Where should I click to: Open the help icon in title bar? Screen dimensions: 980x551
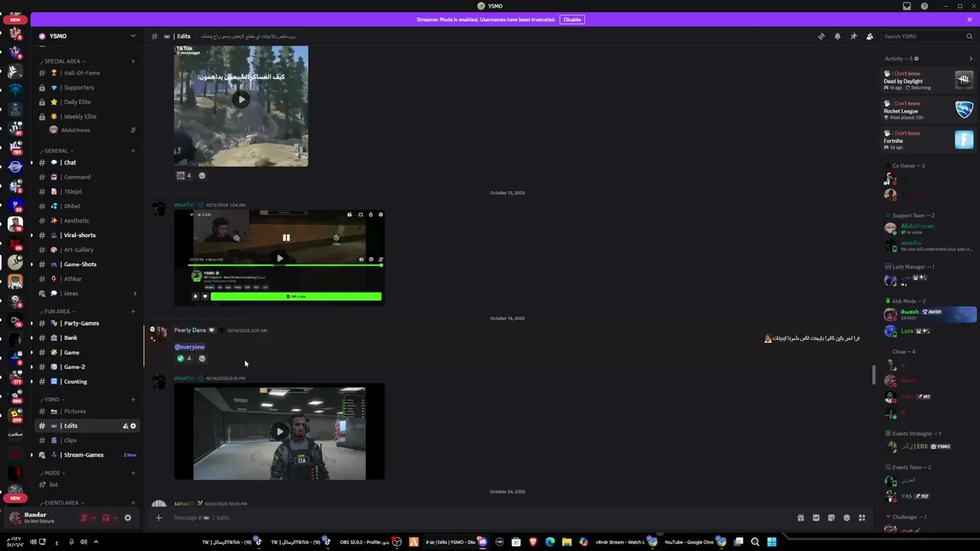(924, 6)
